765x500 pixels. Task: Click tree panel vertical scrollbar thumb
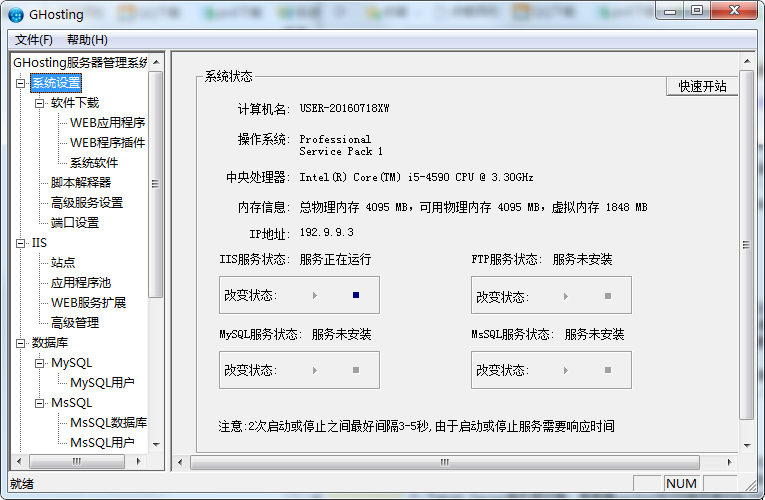[x=156, y=184]
